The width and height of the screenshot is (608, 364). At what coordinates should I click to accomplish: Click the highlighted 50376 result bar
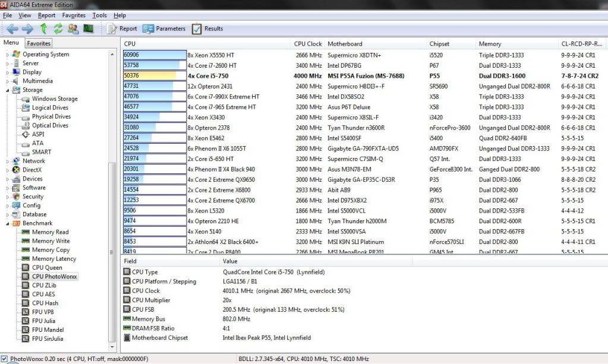click(155, 76)
